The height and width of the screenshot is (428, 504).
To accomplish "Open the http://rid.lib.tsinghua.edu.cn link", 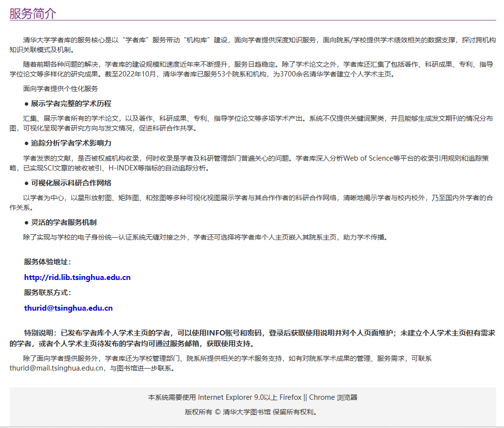I will coord(77,278).
